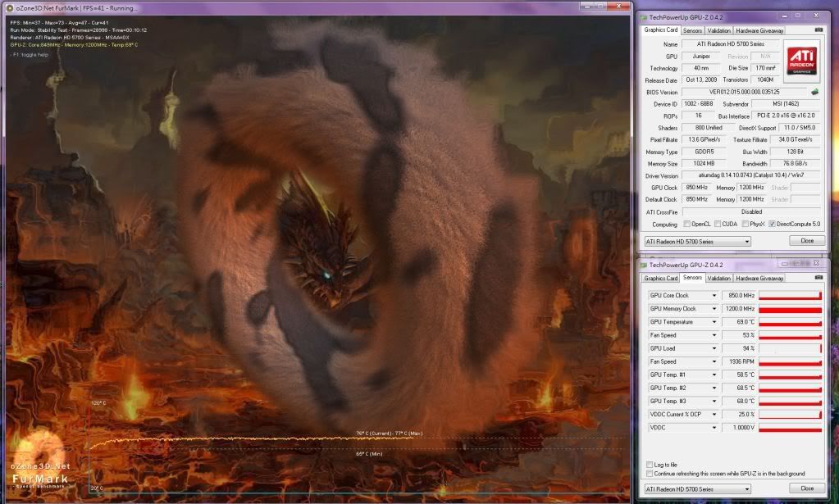Click the camera icon in the GPU-Z Sensors window
The width and height of the screenshot is (839, 504).
pyautogui.click(x=818, y=277)
